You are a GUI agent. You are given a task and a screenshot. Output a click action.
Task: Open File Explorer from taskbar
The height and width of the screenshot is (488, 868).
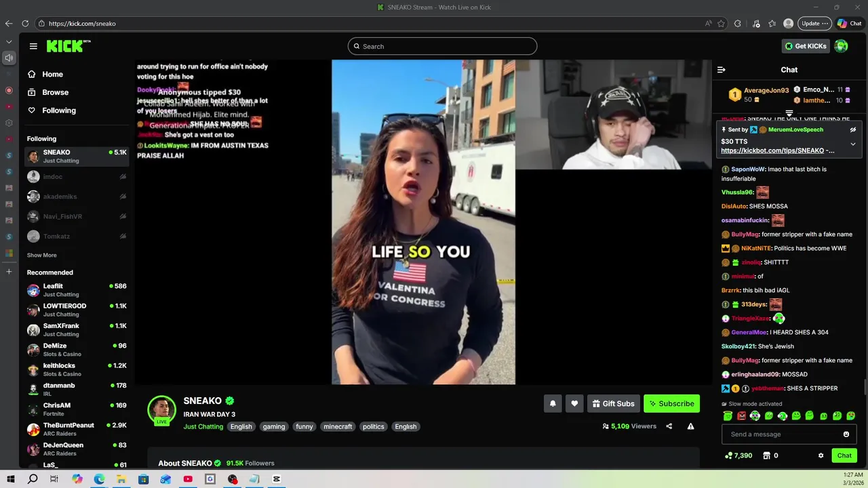121,479
